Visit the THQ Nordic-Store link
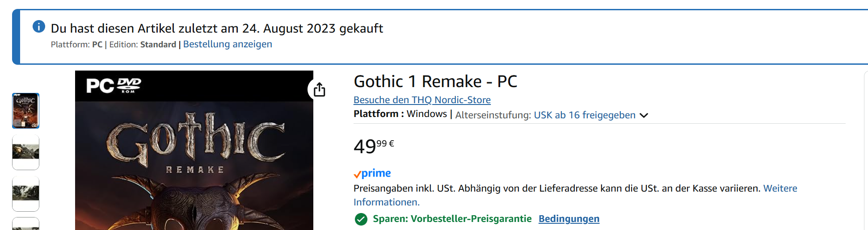 [x=422, y=100]
